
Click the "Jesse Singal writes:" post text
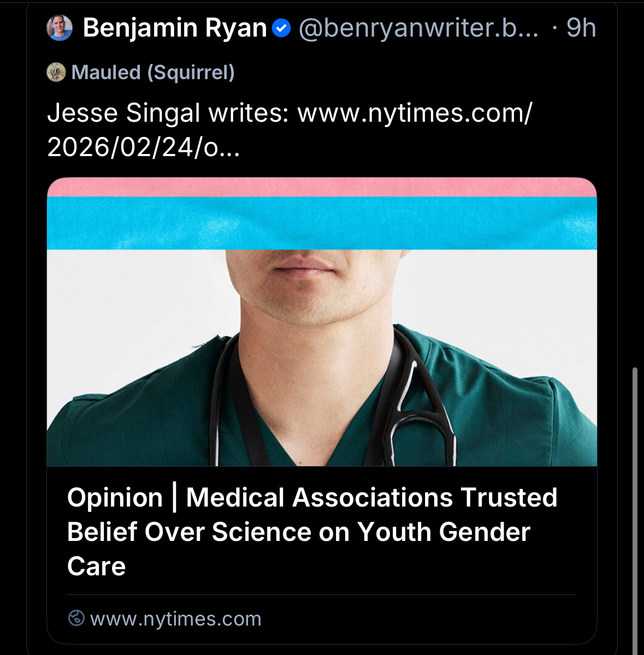tap(168, 114)
